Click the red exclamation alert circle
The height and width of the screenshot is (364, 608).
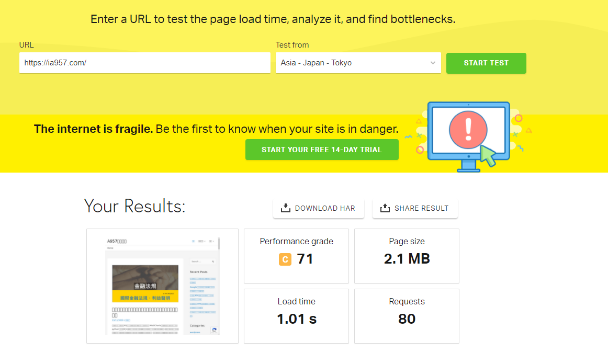point(468,127)
